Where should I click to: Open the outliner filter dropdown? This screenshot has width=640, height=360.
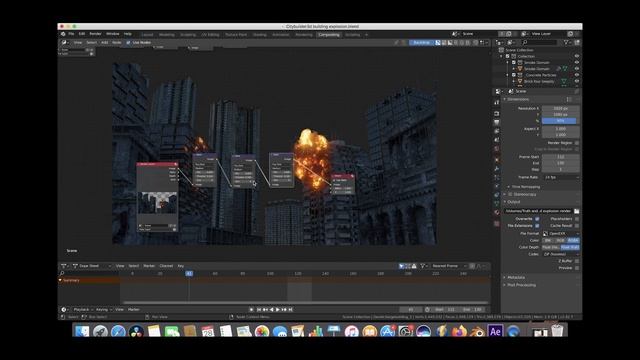567,42
